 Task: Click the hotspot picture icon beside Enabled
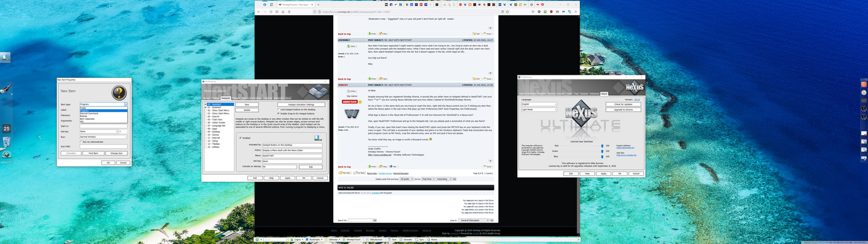click(x=318, y=137)
